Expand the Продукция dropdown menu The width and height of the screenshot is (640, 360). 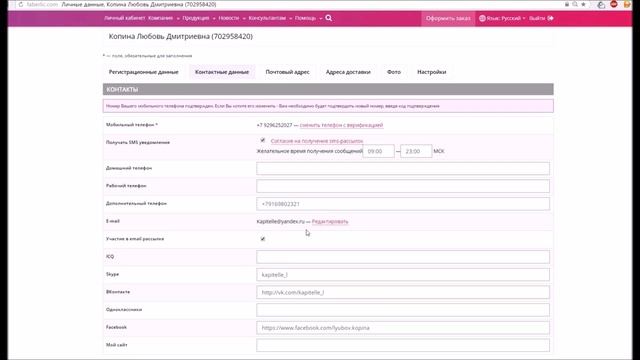coord(199,18)
